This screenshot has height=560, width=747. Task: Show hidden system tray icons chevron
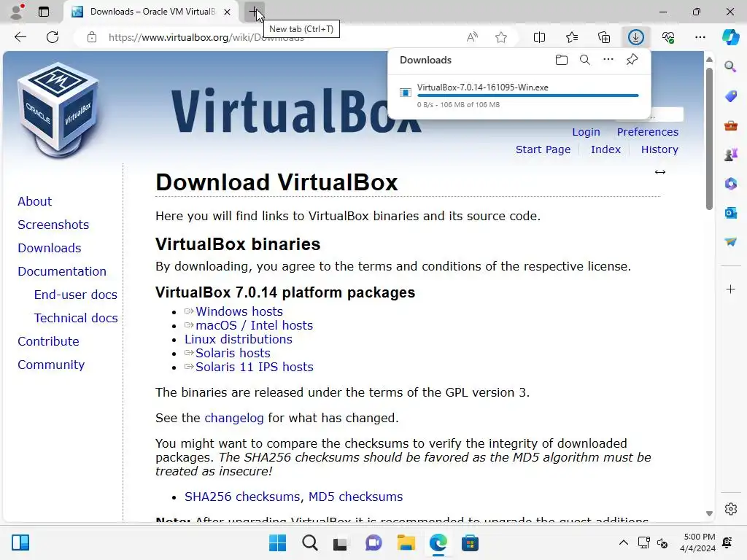tap(623, 542)
